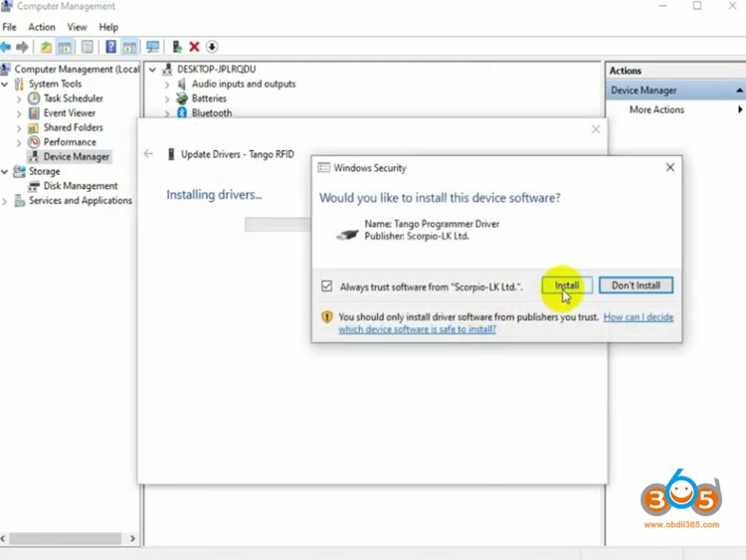Open the Help menu
This screenshot has height=560, width=746.
click(108, 27)
